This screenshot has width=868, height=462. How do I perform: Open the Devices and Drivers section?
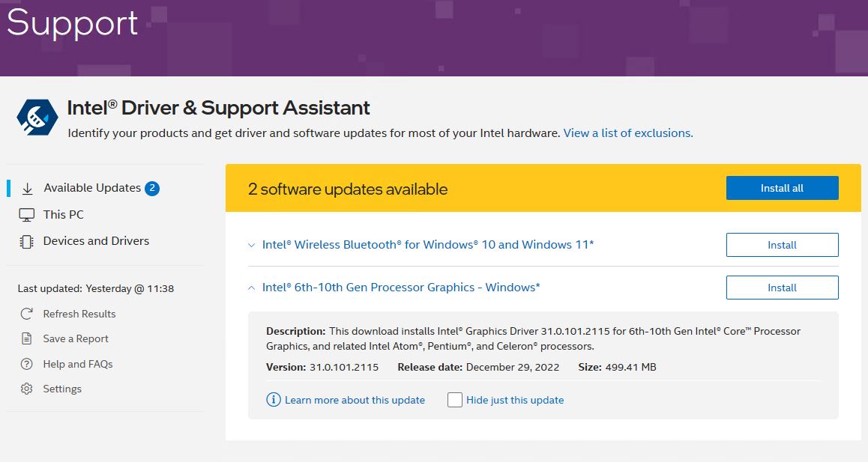click(x=96, y=241)
